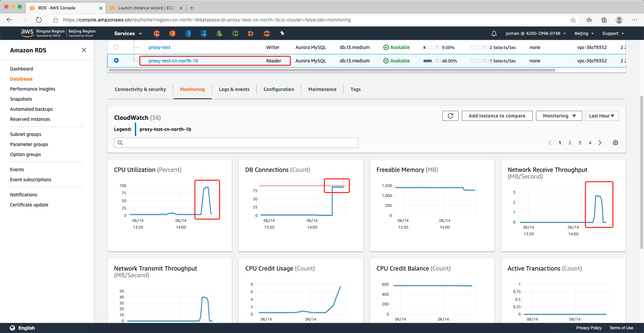This screenshot has height=333, width=644.
Task: Open new browser tab
Action: pyautogui.click(x=192, y=8)
